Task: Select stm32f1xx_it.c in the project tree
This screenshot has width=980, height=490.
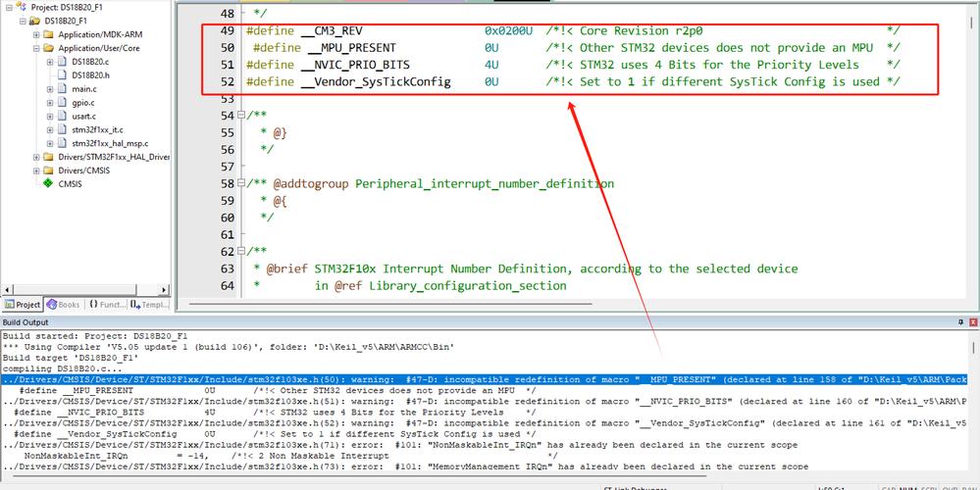Action: pyautogui.click(x=97, y=129)
